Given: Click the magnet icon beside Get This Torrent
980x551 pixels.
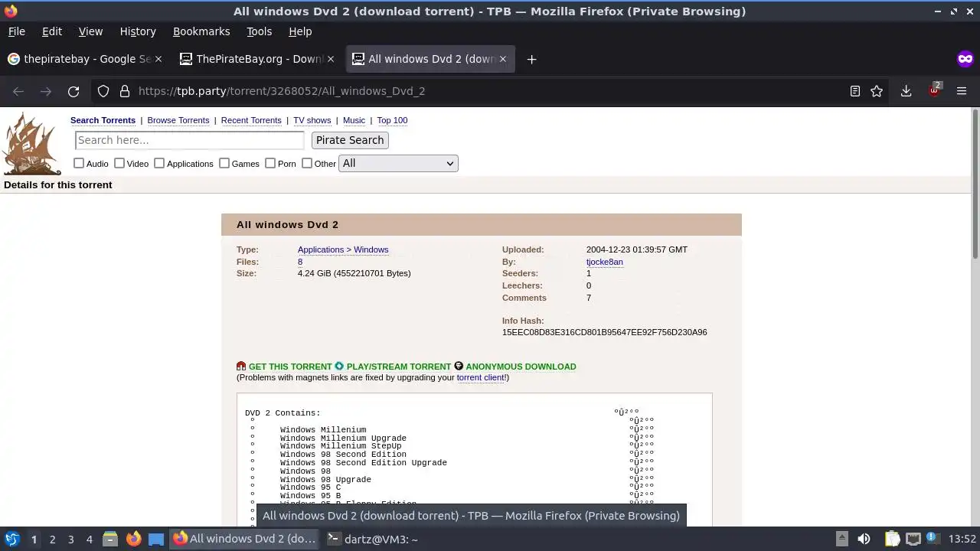Looking at the screenshot, I should tap(241, 367).
